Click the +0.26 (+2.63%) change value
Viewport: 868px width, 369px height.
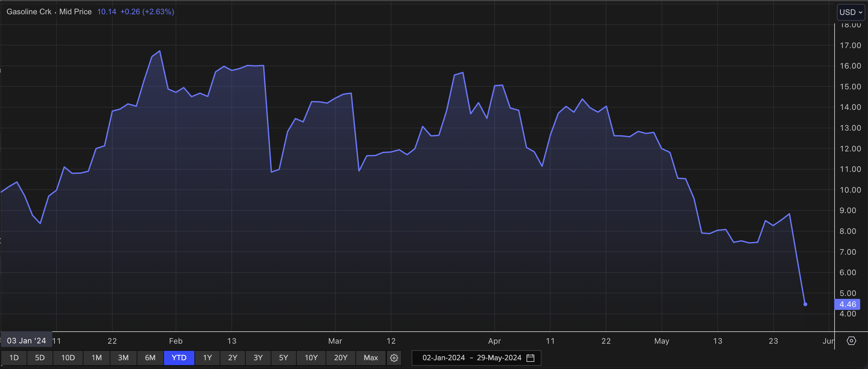pos(147,12)
